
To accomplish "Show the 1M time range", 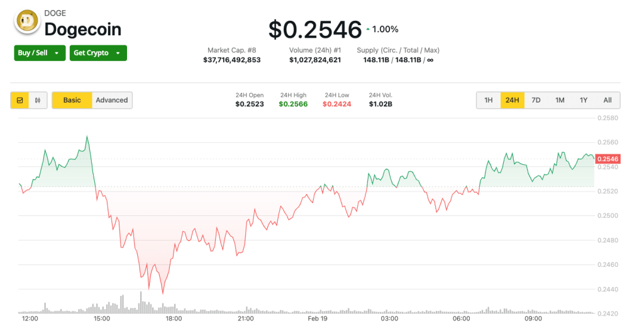I will coord(560,100).
